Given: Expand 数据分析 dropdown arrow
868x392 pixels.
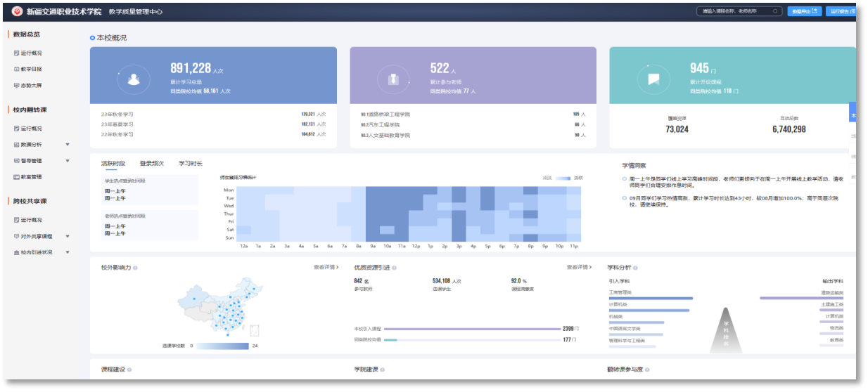Looking at the screenshot, I should point(68,144).
